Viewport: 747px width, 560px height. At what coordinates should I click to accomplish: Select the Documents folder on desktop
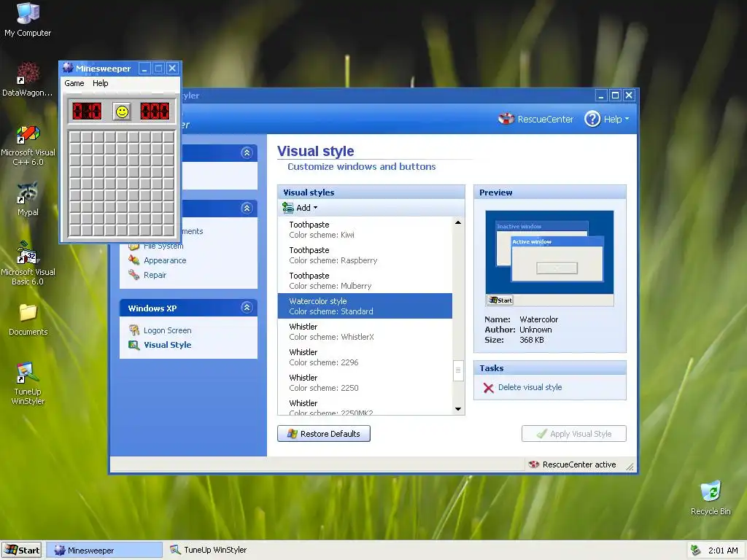pyautogui.click(x=28, y=320)
